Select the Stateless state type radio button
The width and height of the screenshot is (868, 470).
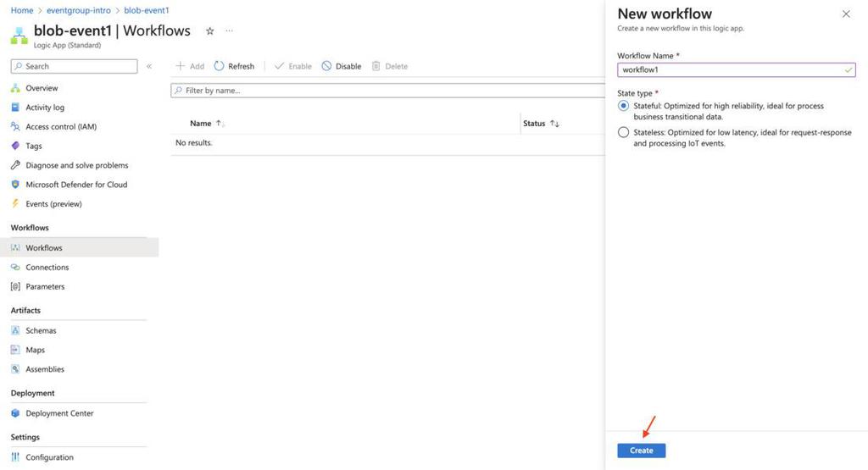coord(623,132)
